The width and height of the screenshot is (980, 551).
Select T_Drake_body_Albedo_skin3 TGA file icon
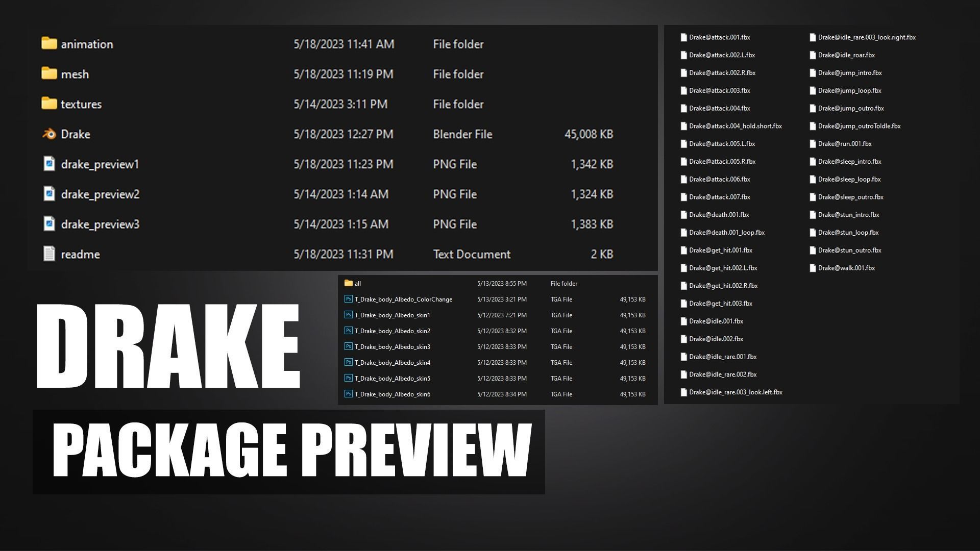[349, 346]
